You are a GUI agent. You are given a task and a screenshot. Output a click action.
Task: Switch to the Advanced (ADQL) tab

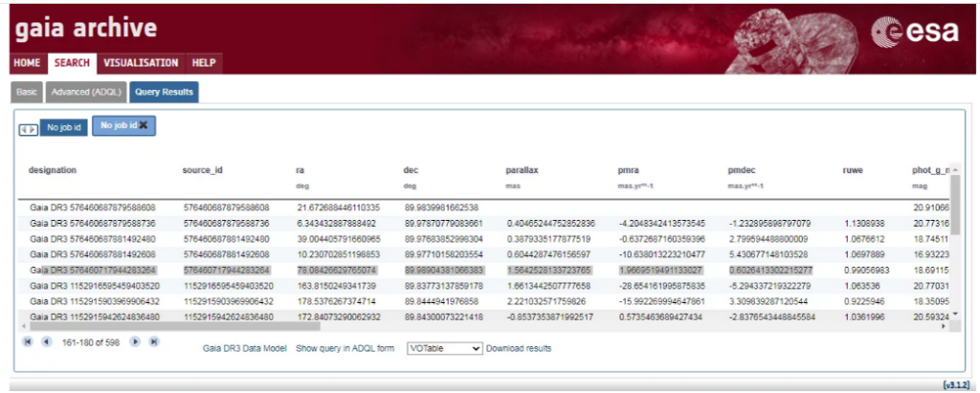click(84, 92)
